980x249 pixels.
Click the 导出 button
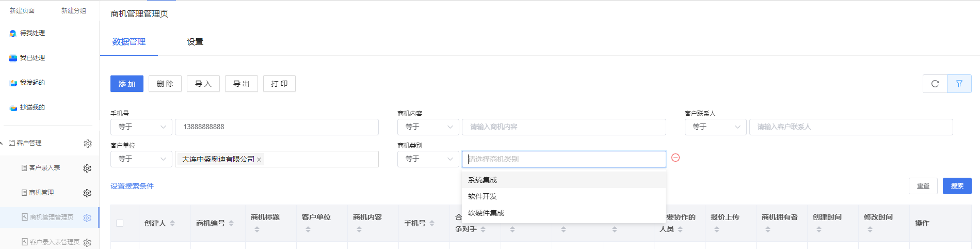click(242, 84)
